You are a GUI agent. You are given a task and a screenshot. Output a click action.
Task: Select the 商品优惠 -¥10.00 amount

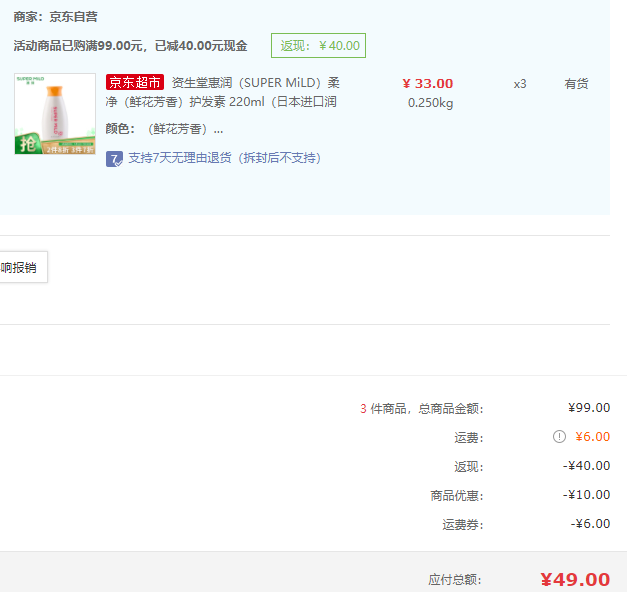(586, 495)
